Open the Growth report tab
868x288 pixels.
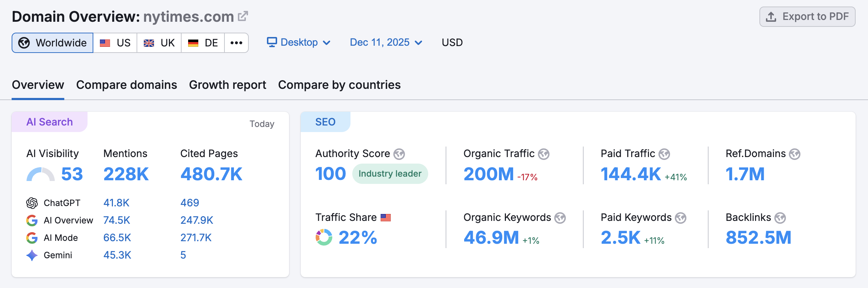pyautogui.click(x=228, y=85)
